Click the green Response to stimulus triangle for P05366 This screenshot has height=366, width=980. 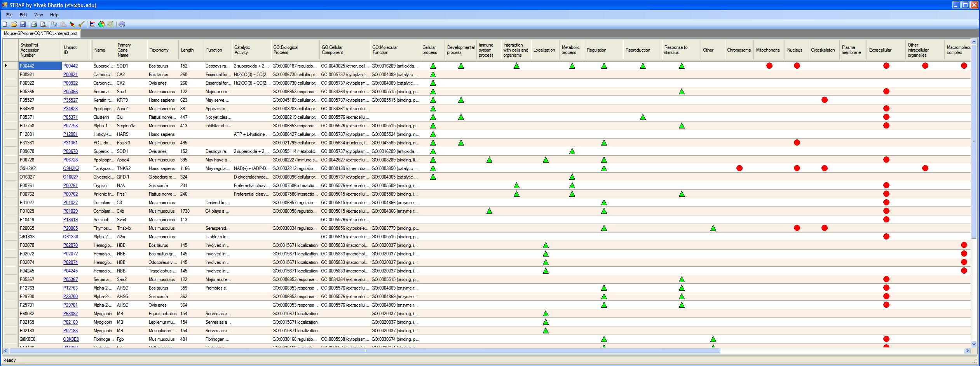click(x=682, y=92)
